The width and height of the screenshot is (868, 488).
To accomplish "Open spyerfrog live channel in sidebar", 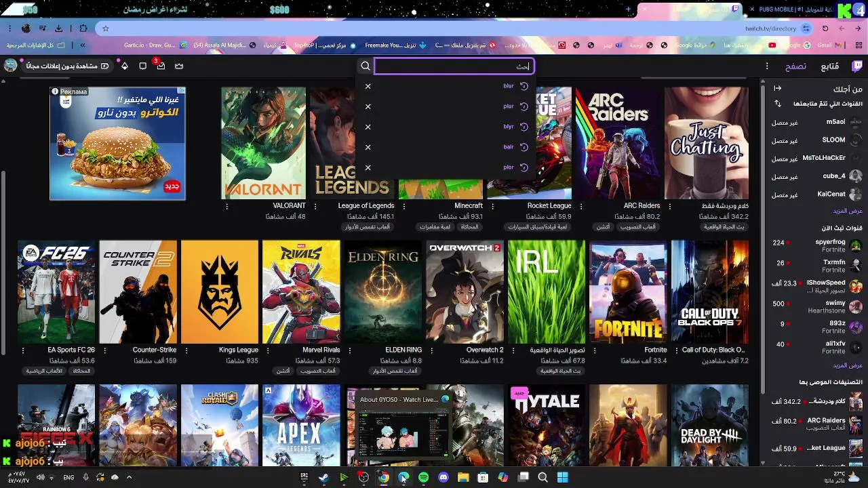I will tap(816, 245).
